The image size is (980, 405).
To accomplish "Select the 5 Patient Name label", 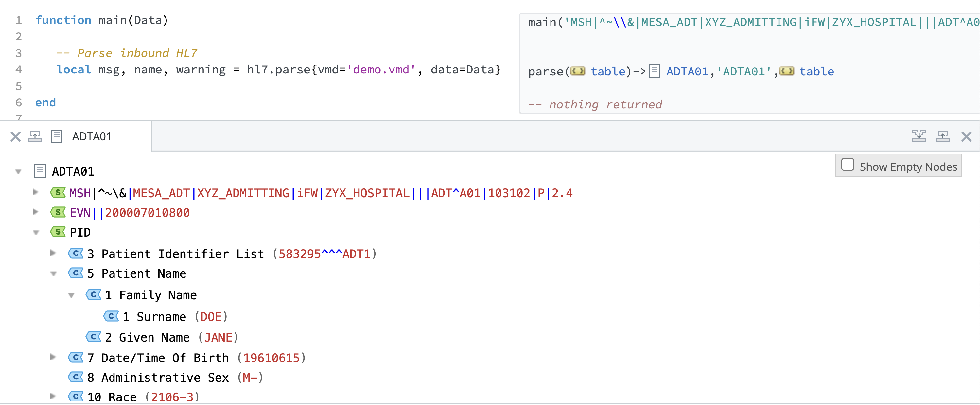I will coord(137,274).
